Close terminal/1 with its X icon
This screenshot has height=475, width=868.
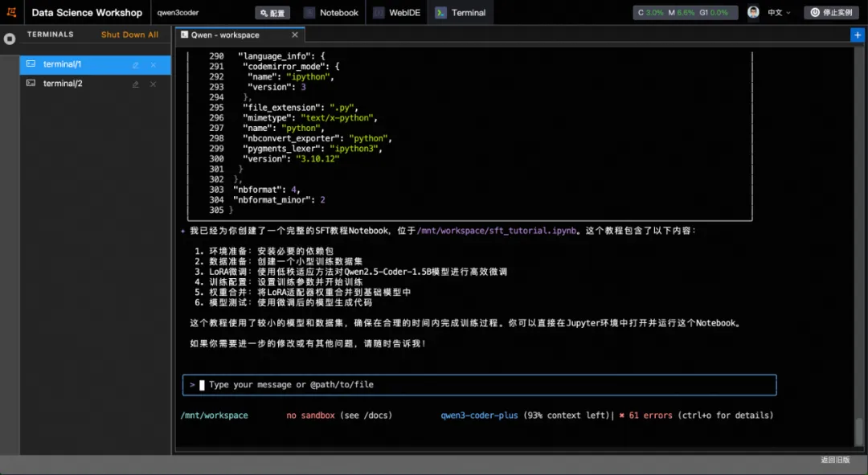pos(154,65)
